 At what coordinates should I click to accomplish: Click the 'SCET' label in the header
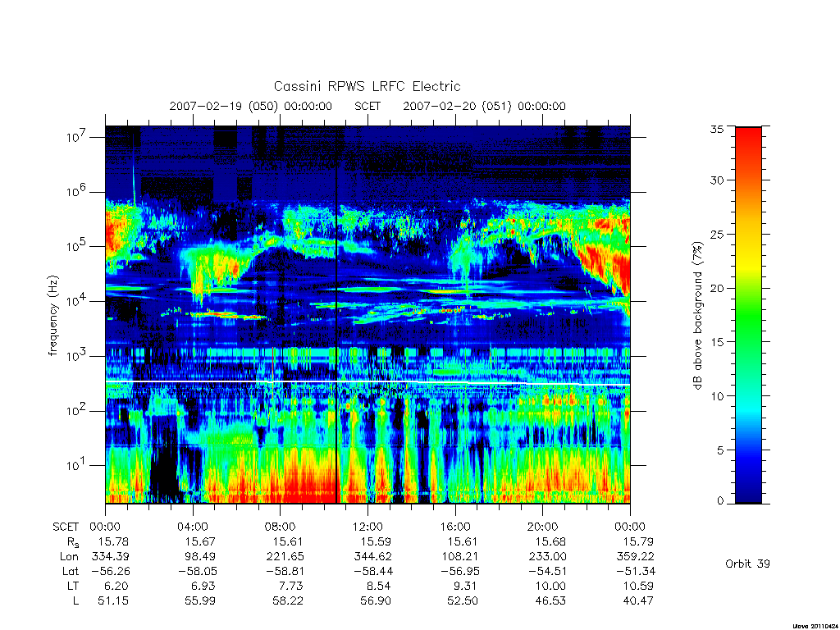click(x=367, y=106)
